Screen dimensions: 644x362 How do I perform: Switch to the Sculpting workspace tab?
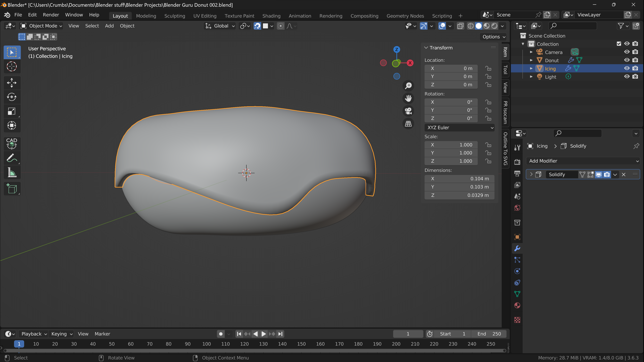(x=174, y=16)
